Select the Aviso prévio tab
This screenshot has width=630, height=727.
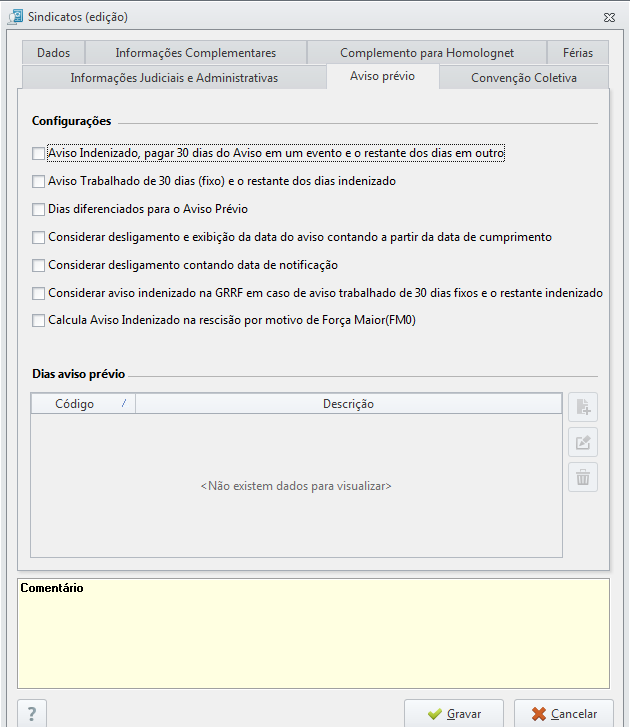tap(382, 76)
